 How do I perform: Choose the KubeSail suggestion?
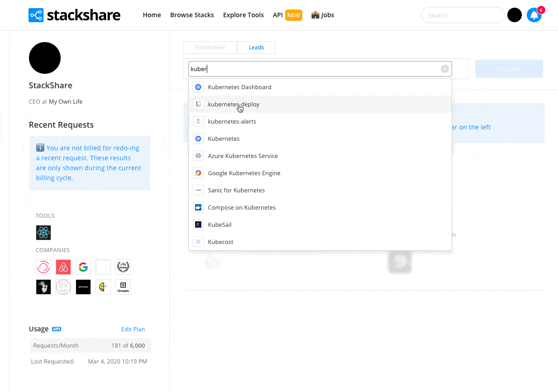coord(320,225)
